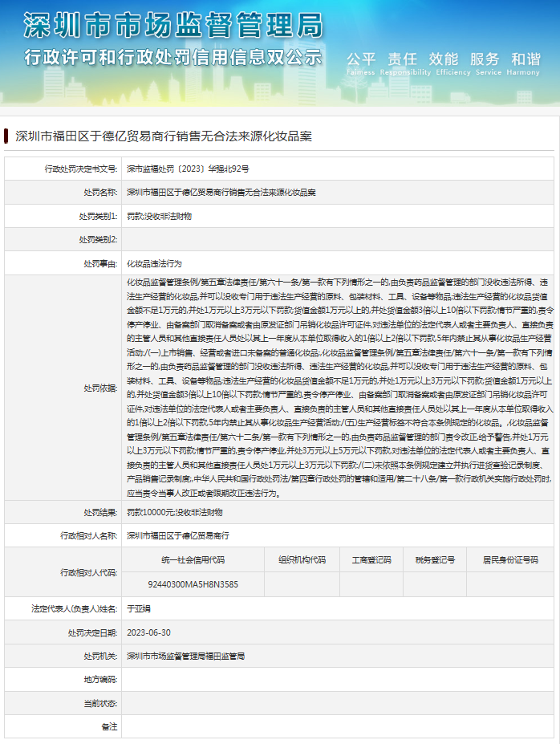Click the 行政相对人代码 label

(x=89, y=573)
